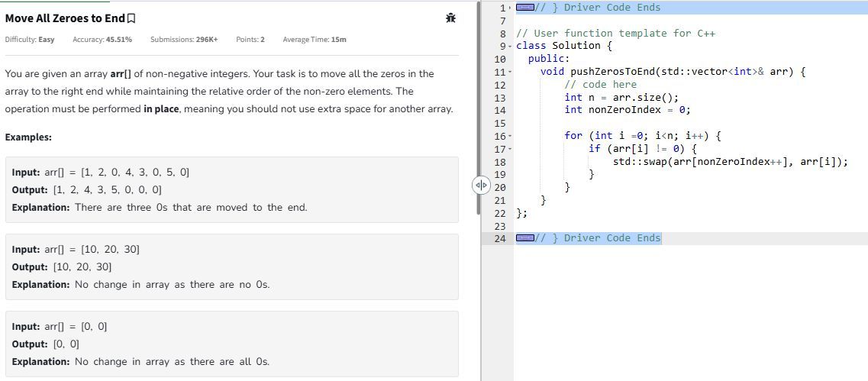Click Difficulty: Easy label

(30, 39)
